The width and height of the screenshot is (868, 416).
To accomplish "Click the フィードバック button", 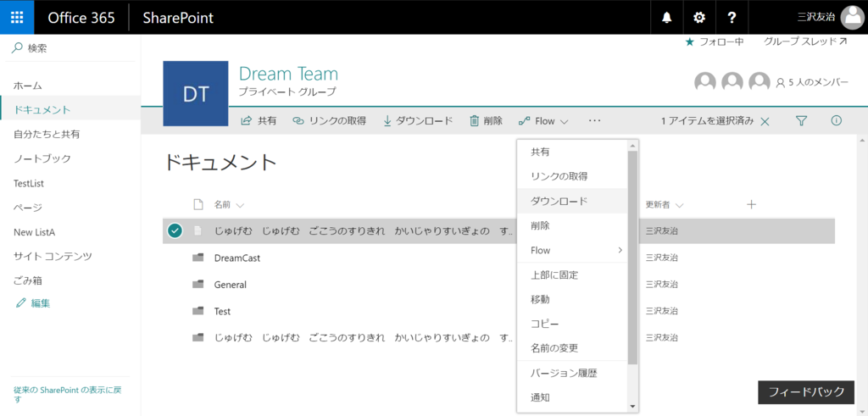I will 807,392.
